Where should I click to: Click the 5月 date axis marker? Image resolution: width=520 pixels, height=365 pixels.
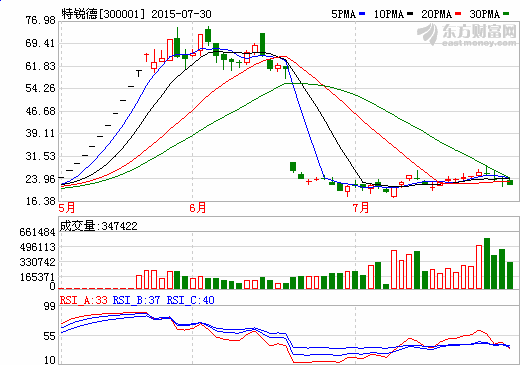tap(67, 208)
